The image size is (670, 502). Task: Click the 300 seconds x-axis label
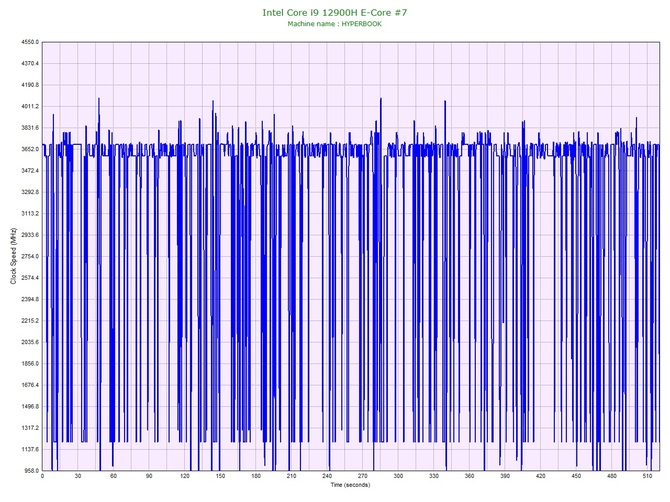point(398,476)
